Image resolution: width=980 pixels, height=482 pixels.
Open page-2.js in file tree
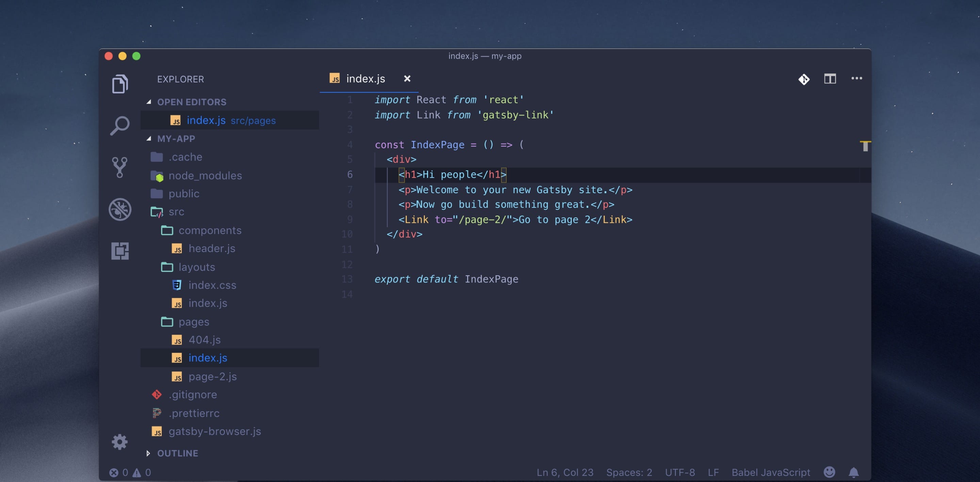pos(212,376)
